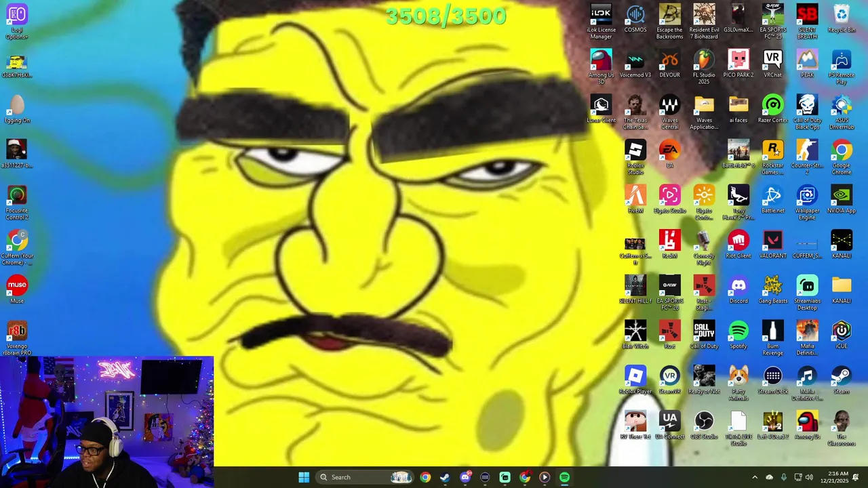
Task: Launch RedM desktop shortcut
Action: click(669, 244)
